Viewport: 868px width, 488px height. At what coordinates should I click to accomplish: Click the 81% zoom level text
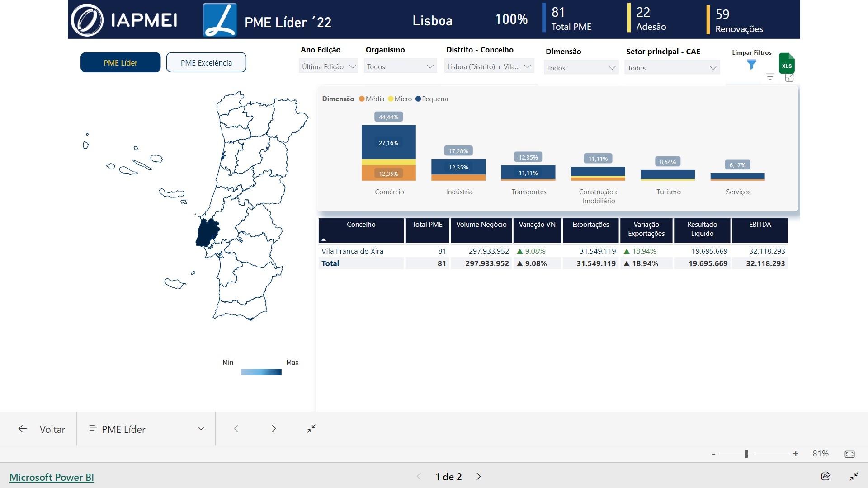click(x=821, y=454)
